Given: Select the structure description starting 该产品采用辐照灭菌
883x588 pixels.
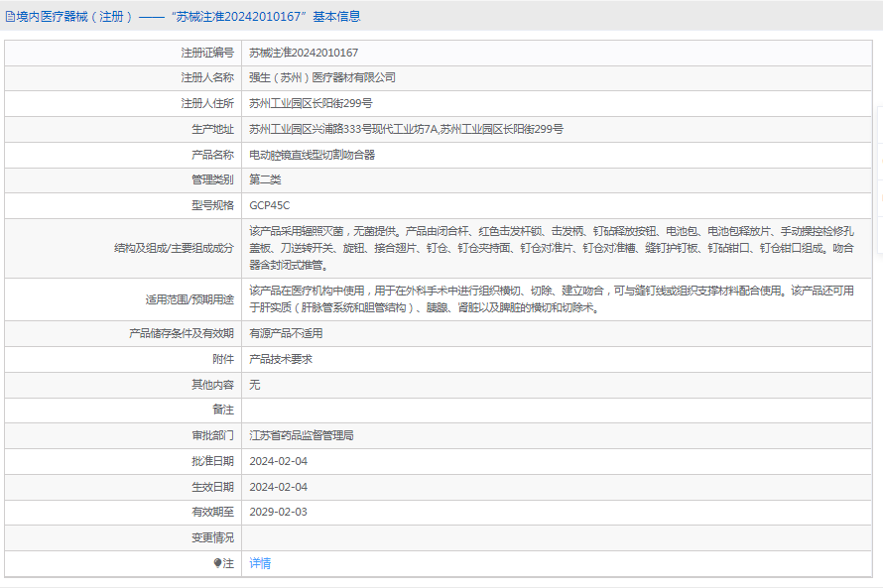Looking at the screenshot, I should [552, 248].
